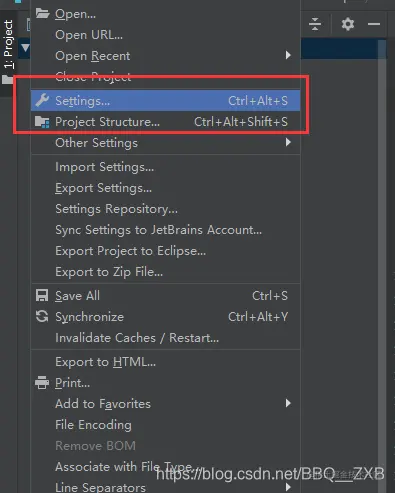Expand the Open Recent submenu arrow

288,55
